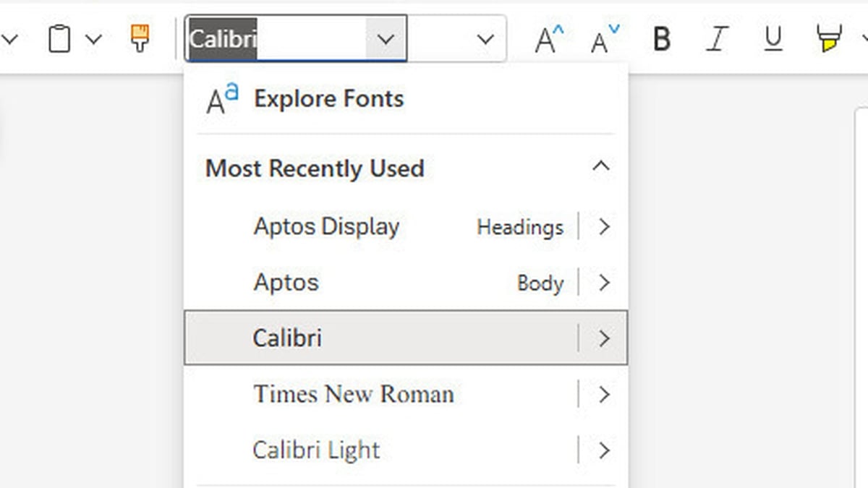Screen dimensions: 868x488
Task: Select the Shrink Font icon
Action: pos(604,39)
